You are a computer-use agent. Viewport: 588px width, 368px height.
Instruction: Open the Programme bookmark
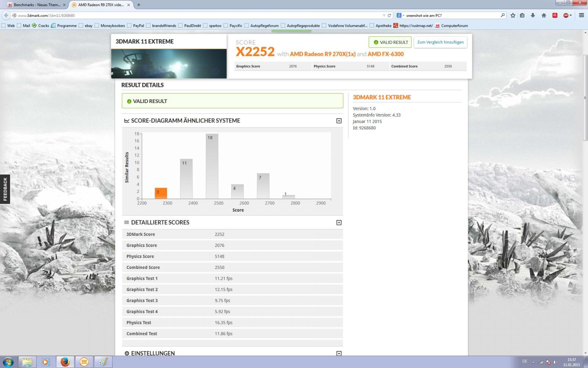pos(64,26)
